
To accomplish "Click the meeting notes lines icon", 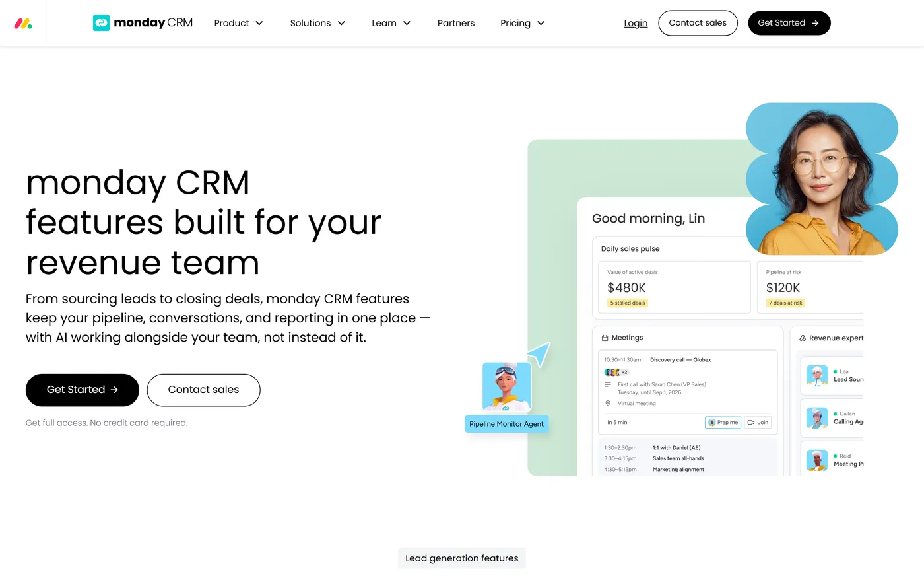I will (x=608, y=384).
